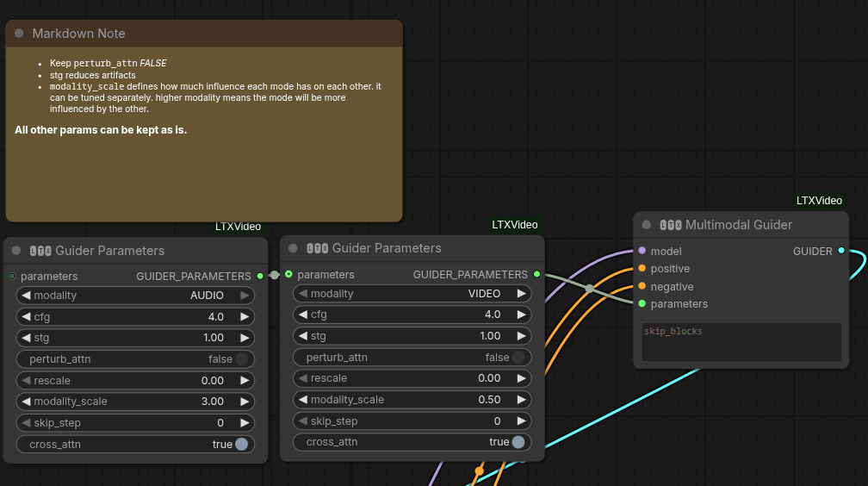Click the parameters input socket on AUDIO node
Image resolution: width=868 pixels, height=486 pixels.
pos(12,276)
